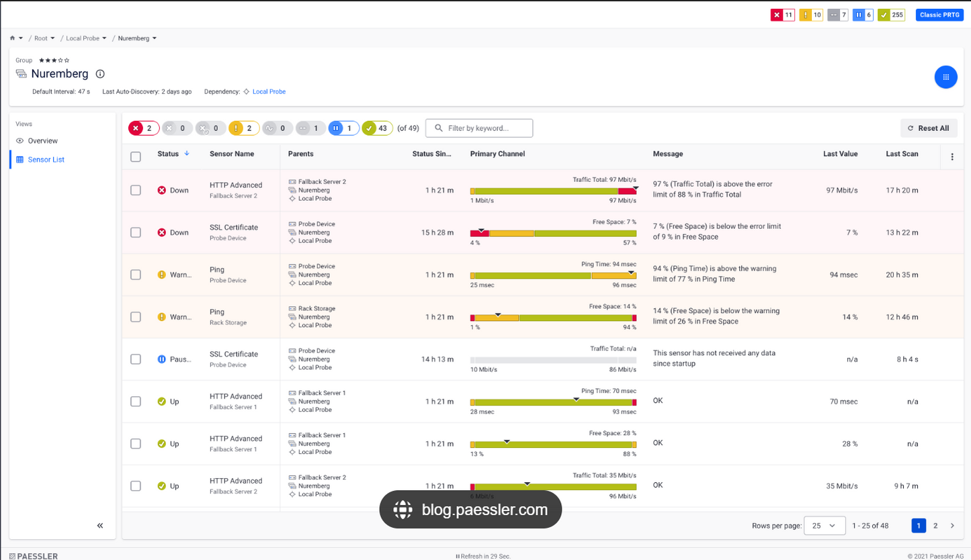Image resolution: width=971 pixels, height=560 pixels.
Task: Collapse the sidebar with double chevron icon
Action: coord(100,526)
